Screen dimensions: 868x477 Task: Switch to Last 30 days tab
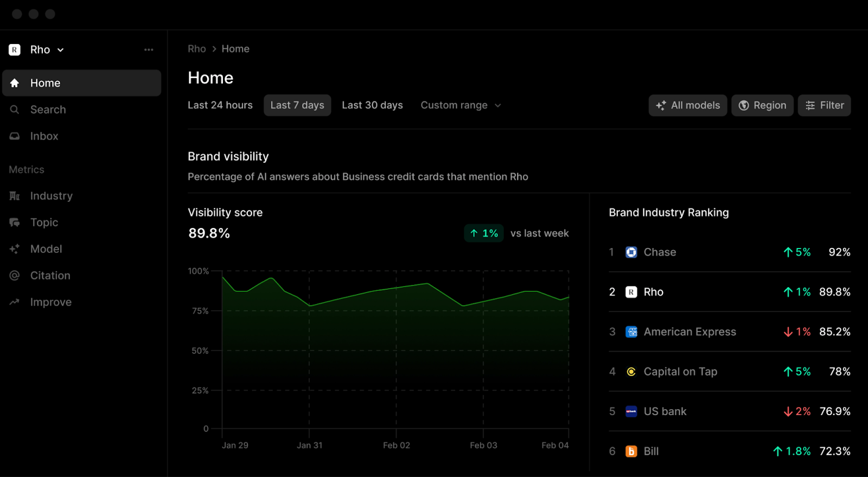tap(372, 105)
